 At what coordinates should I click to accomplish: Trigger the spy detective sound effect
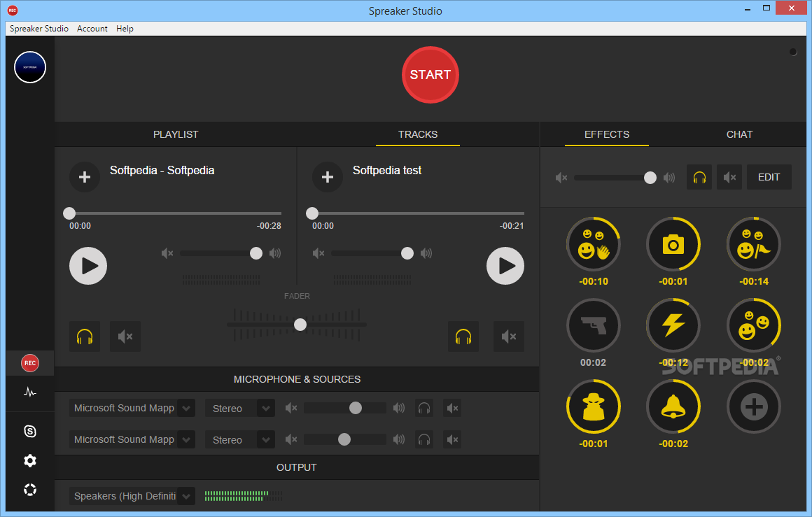[x=594, y=406]
